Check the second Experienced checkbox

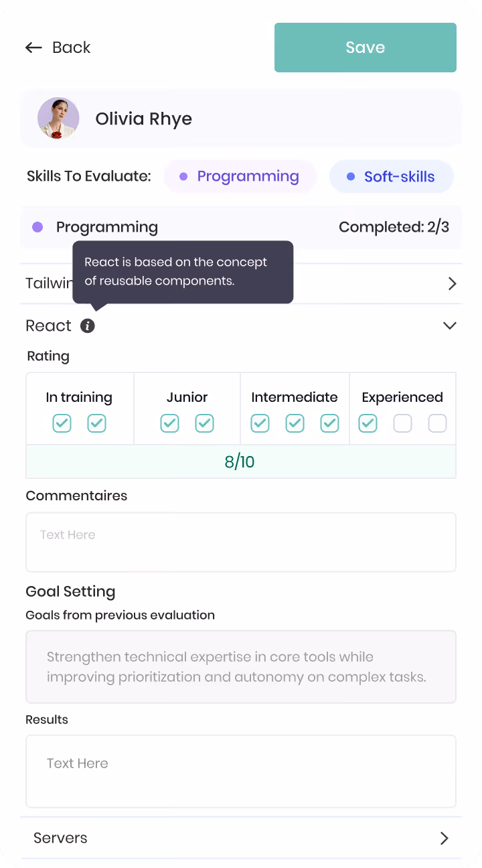click(x=402, y=423)
